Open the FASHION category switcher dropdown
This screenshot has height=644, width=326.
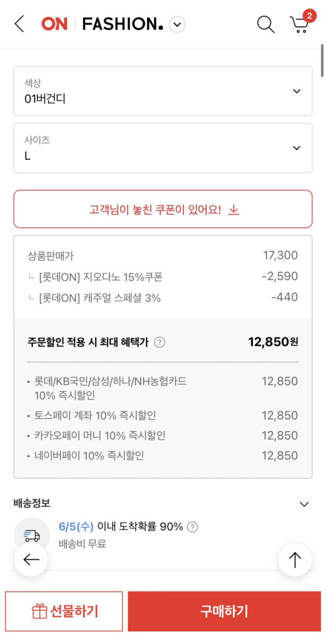(177, 24)
